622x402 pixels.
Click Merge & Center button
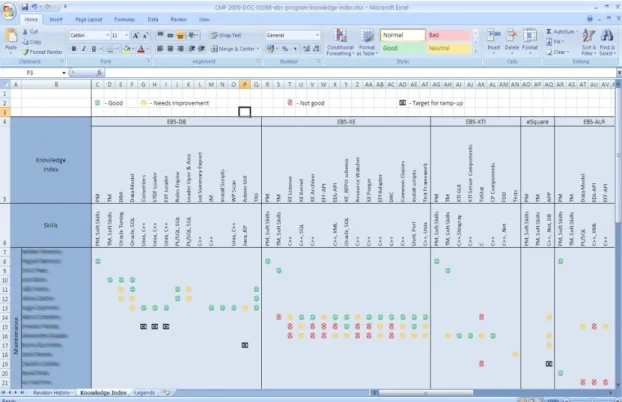click(235, 49)
